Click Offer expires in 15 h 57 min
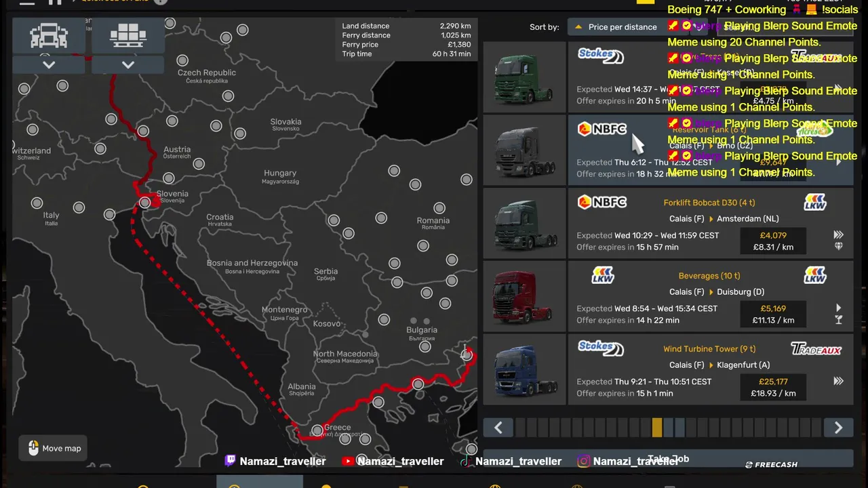The height and width of the screenshot is (488, 868). [x=627, y=247]
